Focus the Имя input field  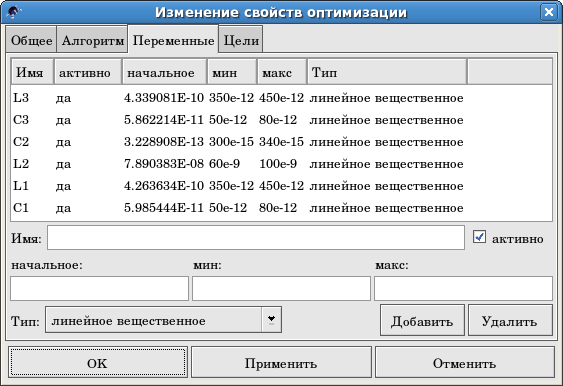(256, 237)
